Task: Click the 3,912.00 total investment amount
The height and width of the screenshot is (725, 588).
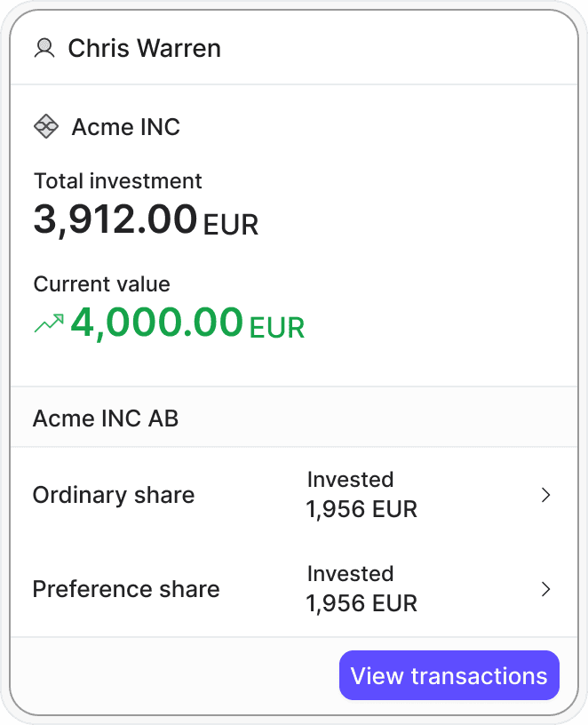Action: [115, 219]
